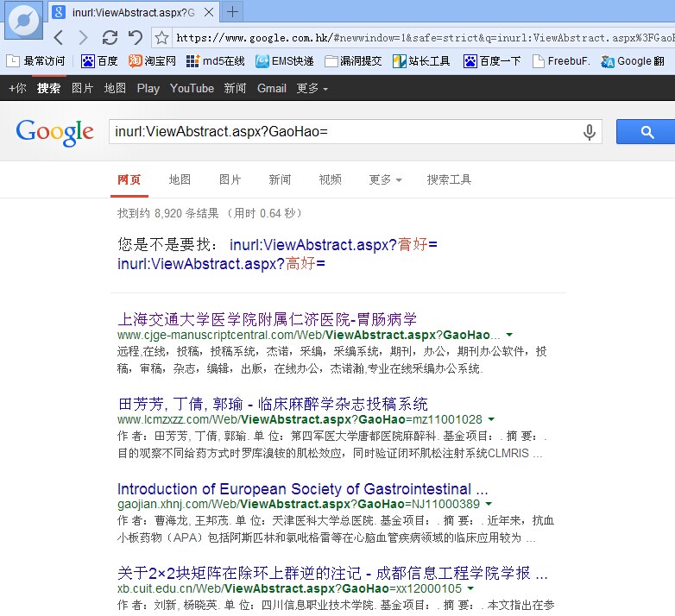Close the inurl:ViewAbstract tab

pos(209,12)
